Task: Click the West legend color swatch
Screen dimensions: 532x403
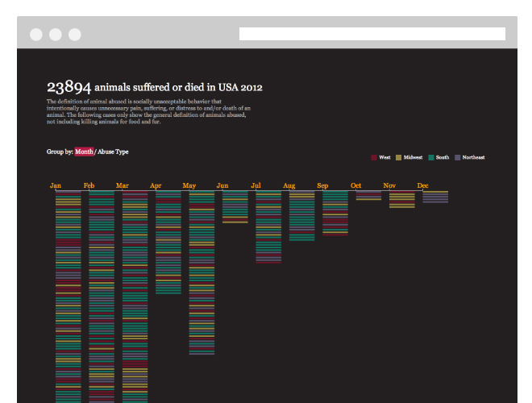Action: (x=374, y=157)
